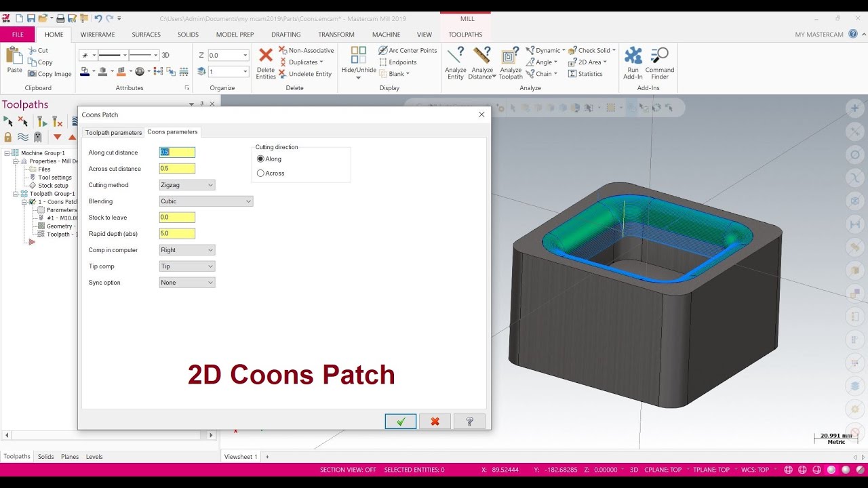Open the TOOLPATHS ribbon tab
Image resolution: width=868 pixels, height=488 pixels.
click(x=465, y=35)
